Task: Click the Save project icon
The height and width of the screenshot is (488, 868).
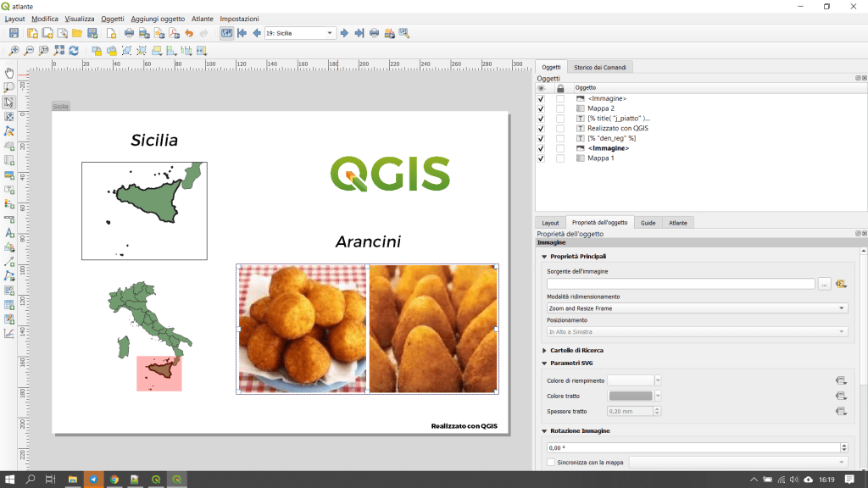Action: (x=14, y=33)
